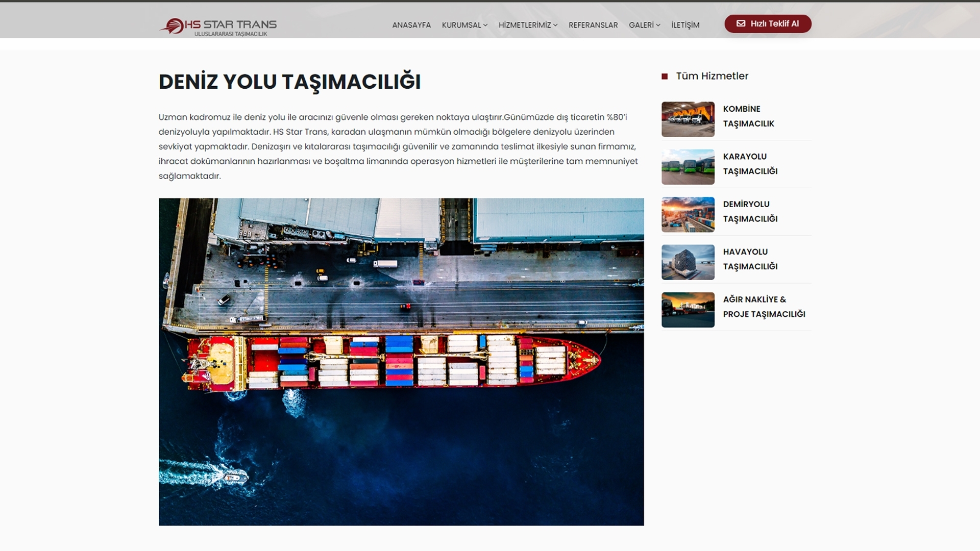
Task: Click the container ship port photo
Action: click(x=401, y=362)
